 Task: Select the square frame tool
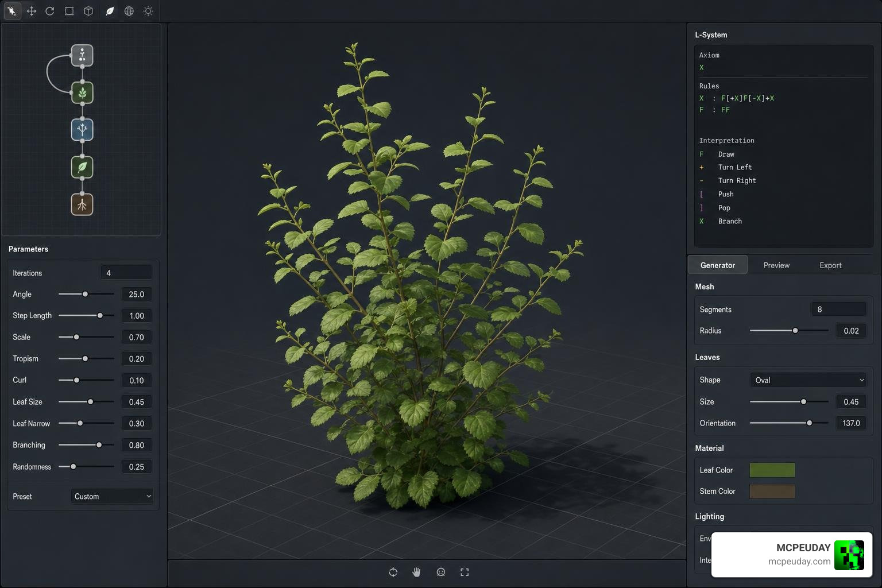pos(69,11)
